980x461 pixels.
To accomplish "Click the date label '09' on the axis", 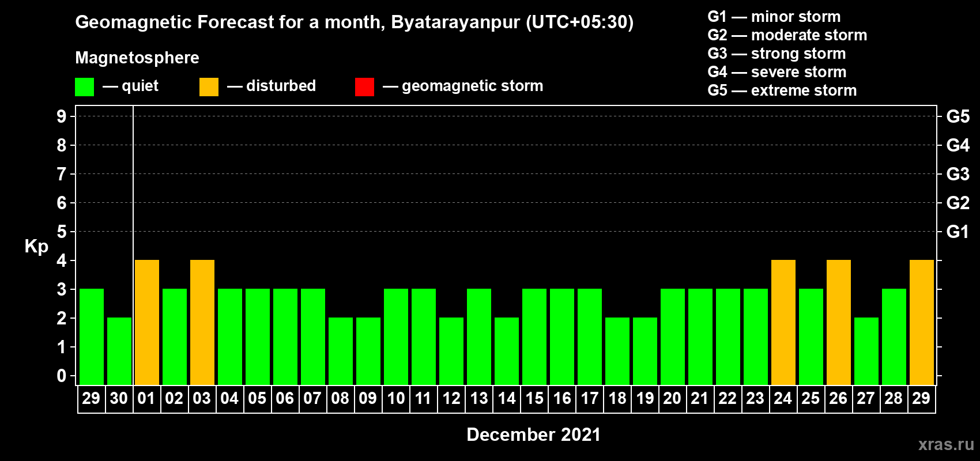I will click(368, 398).
